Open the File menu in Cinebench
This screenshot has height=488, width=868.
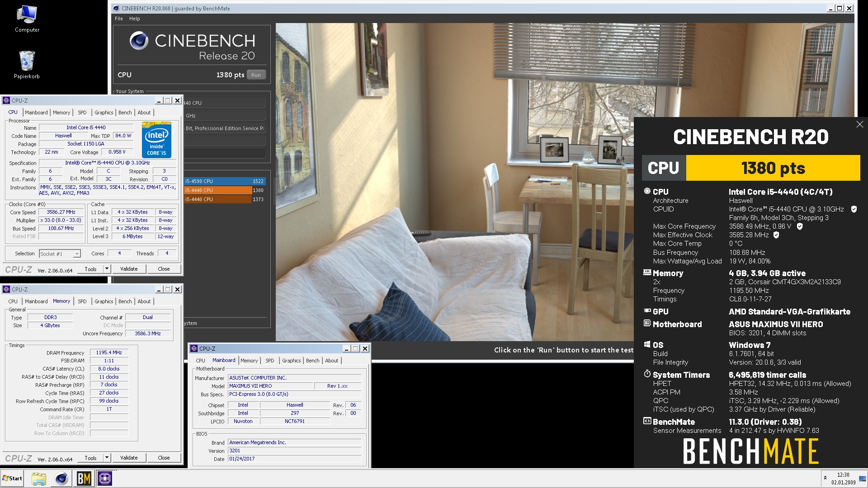(119, 19)
